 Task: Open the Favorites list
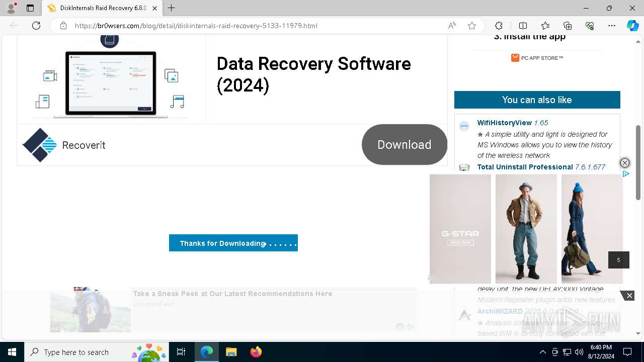point(545,26)
